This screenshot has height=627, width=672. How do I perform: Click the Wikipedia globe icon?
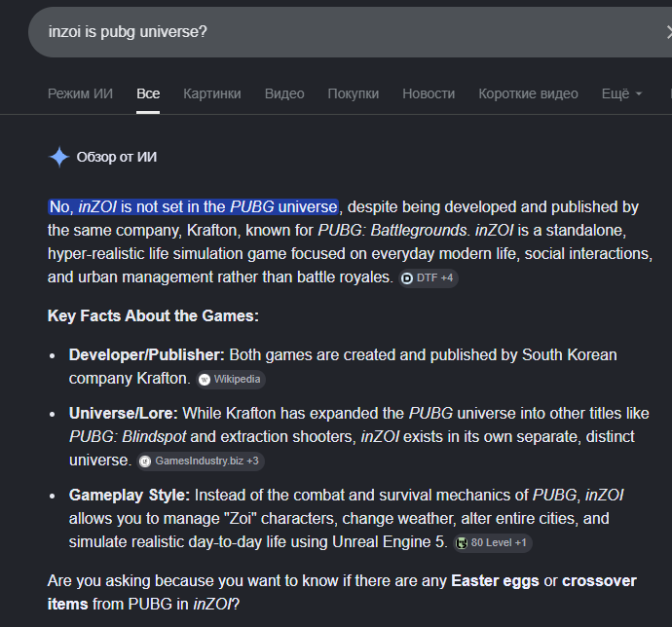tap(205, 380)
